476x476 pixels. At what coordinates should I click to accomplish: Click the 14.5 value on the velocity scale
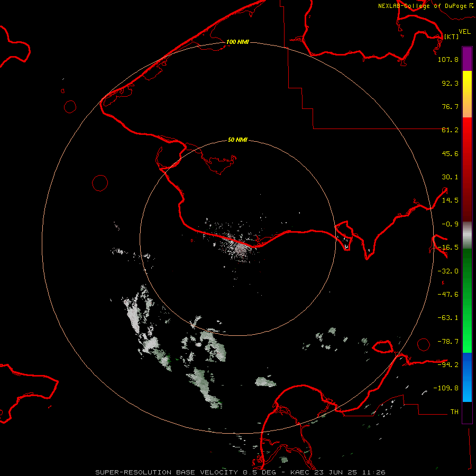pyautogui.click(x=450, y=200)
